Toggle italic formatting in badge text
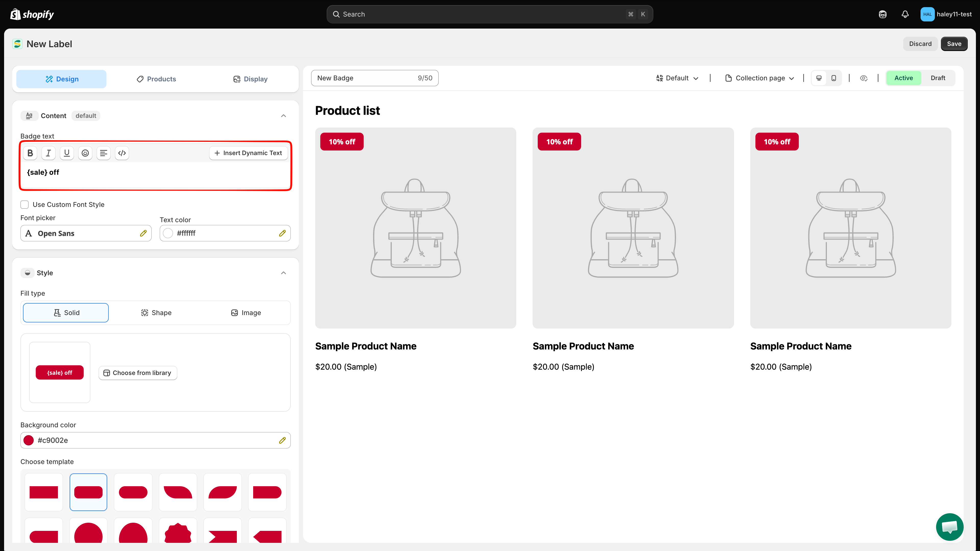This screenshot has height=551, width=980. 48,153
